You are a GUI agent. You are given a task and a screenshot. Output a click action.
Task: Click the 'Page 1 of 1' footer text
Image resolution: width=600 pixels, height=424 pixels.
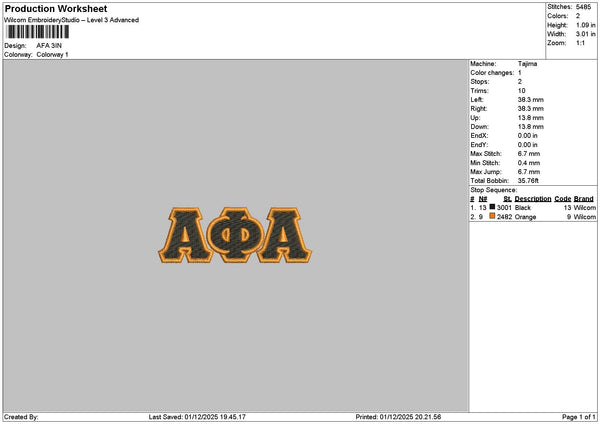579,417
